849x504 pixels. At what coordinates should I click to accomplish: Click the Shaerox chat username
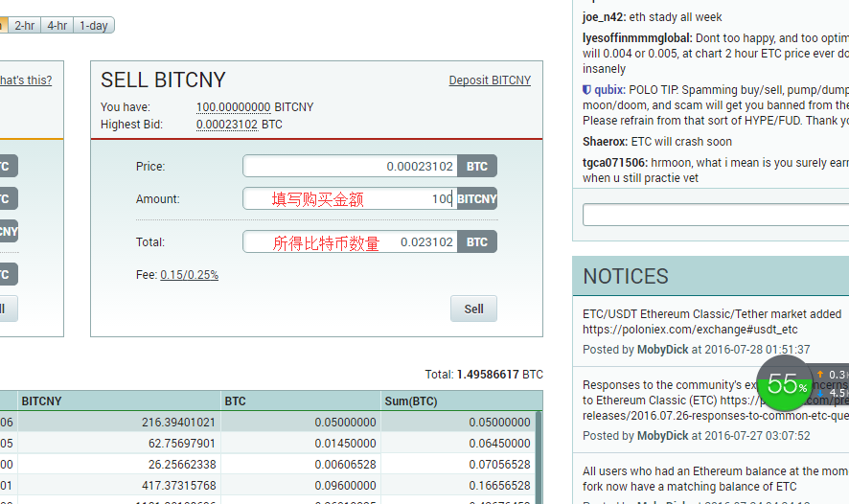pyautogui.click(x=606, y=142)
